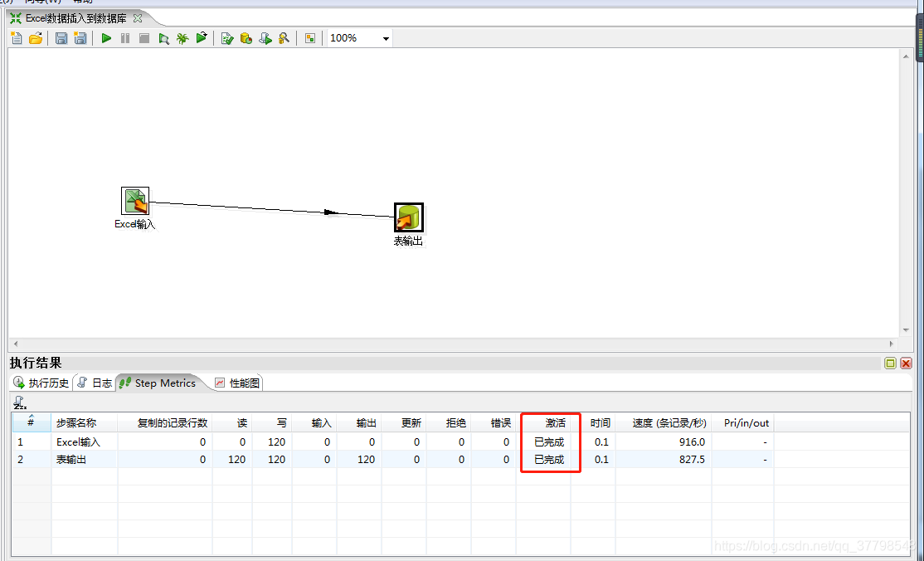The image size is (924, 561).
Task: Switch to the 日志 tab
Action: tap(95, 383)
